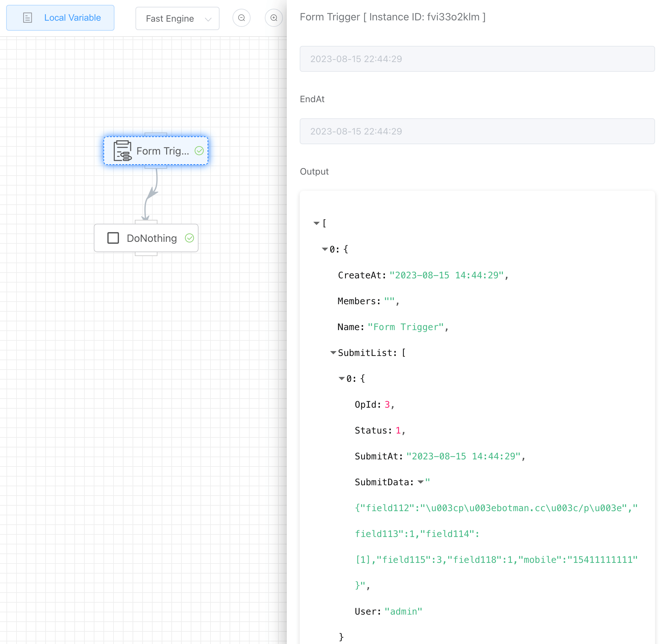
Task: Click the Form Trigger node's bottom port
Action: [x=156, y=166]
